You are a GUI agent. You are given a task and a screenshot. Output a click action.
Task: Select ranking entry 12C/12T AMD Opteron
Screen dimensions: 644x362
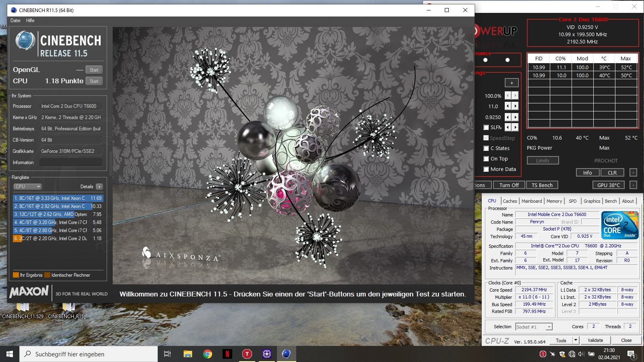[58, 214]
